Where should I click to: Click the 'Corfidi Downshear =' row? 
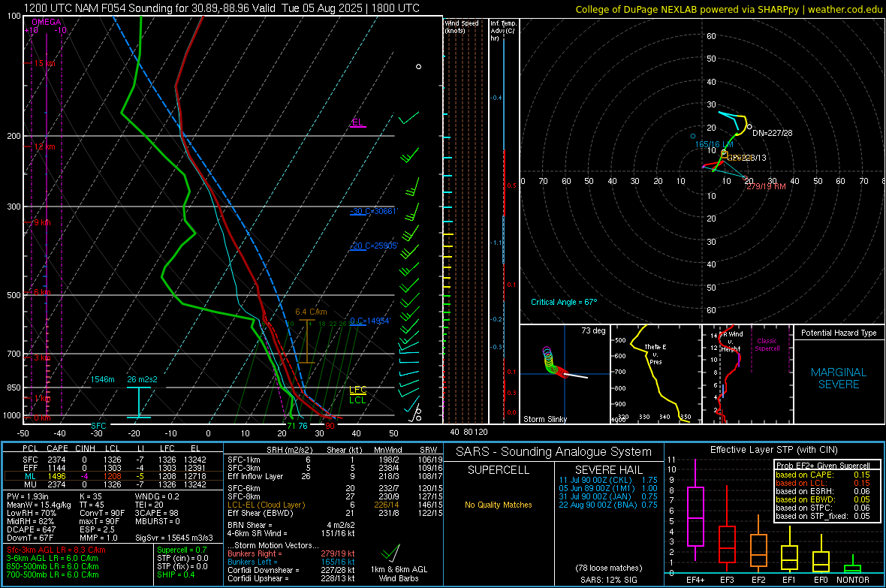(x=291, y=571)
